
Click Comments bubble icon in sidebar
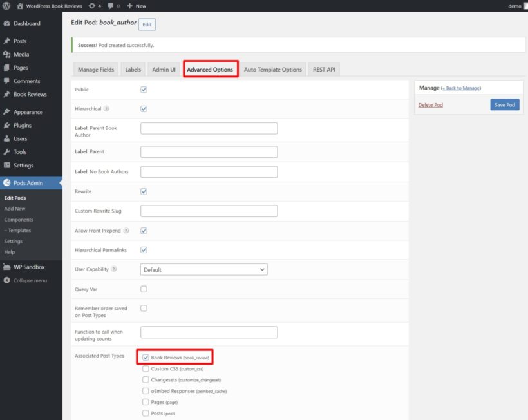coord(6,81)
